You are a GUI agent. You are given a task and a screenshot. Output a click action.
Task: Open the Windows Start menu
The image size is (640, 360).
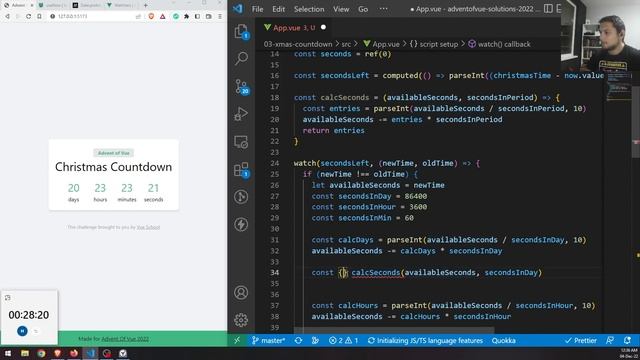pos(7,353)
